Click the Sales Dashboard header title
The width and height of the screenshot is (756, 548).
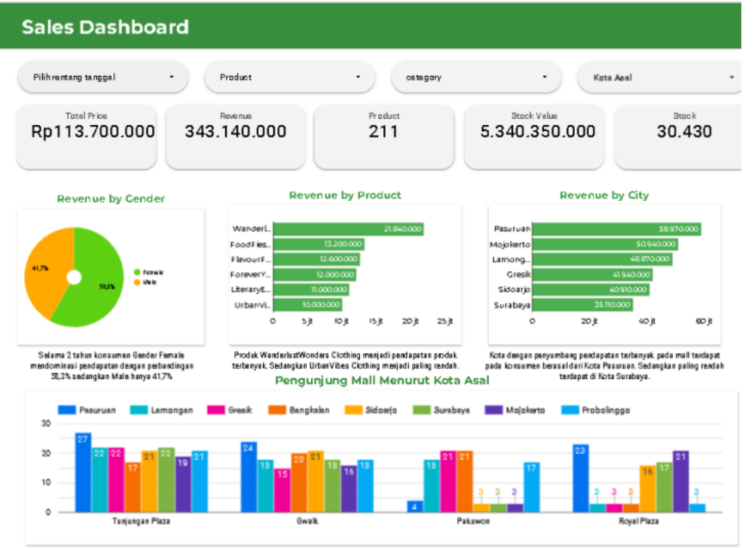(105, 27)
